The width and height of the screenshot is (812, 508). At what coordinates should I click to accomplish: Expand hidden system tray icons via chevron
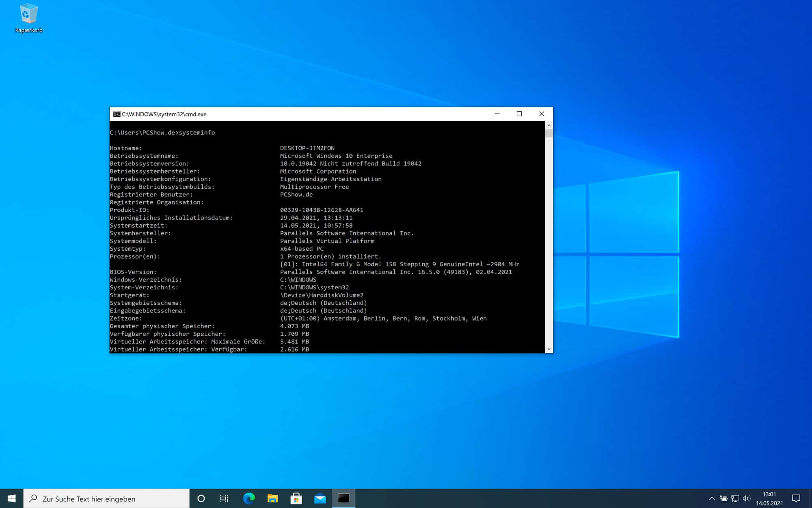[x=712, y=499]
